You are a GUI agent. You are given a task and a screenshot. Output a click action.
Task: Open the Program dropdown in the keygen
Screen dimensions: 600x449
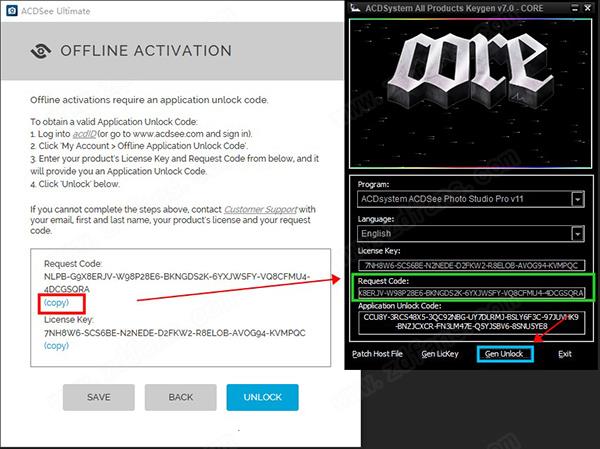click(471, 199)
